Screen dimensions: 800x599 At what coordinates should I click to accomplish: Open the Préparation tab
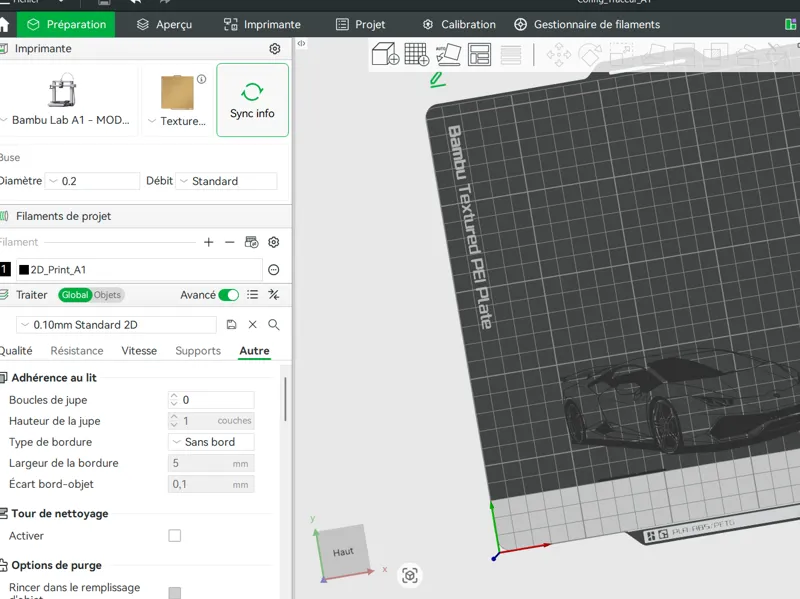click(66, 24)
